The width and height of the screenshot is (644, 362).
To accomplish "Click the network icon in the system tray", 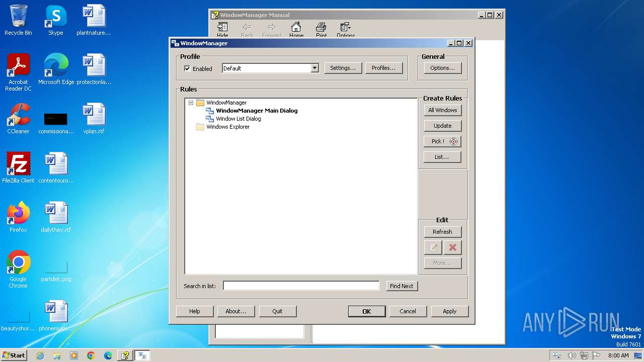I will [584, 355].
